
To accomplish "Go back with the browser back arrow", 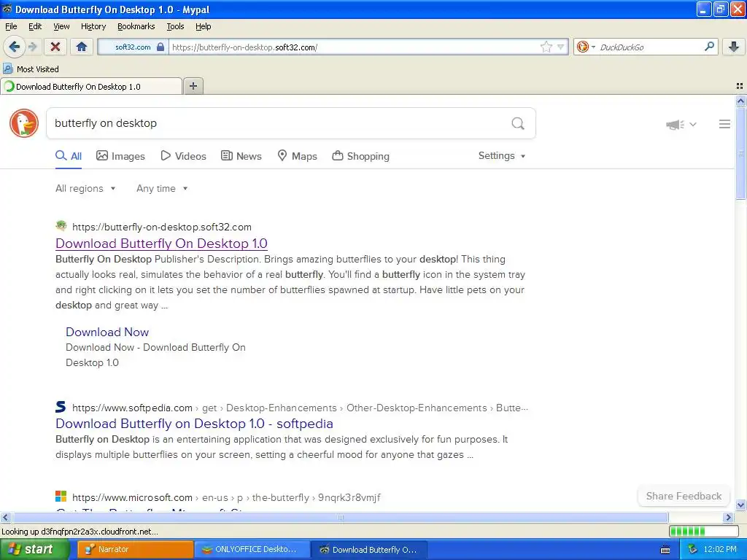I will (x=14, y=47).
